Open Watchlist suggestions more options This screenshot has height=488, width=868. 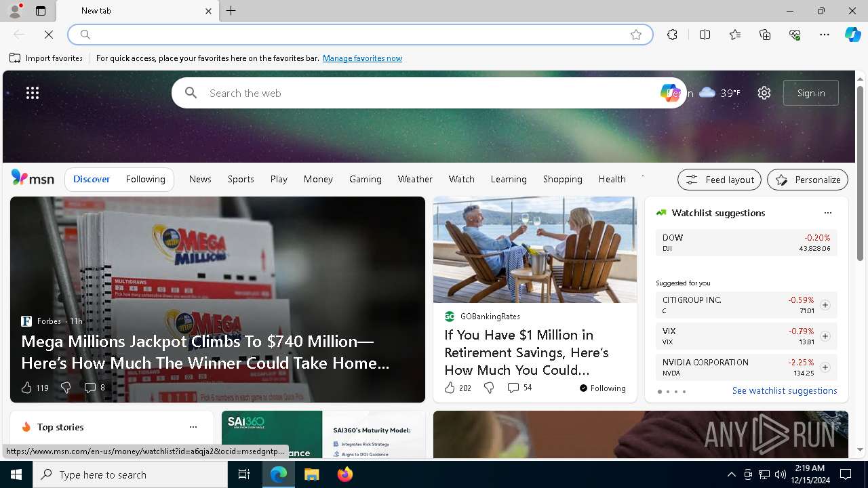click(827, 213)
